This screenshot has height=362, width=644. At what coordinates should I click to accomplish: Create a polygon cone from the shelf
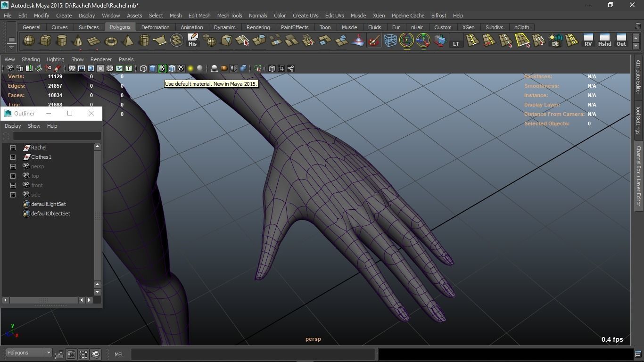tap(78, 41)
